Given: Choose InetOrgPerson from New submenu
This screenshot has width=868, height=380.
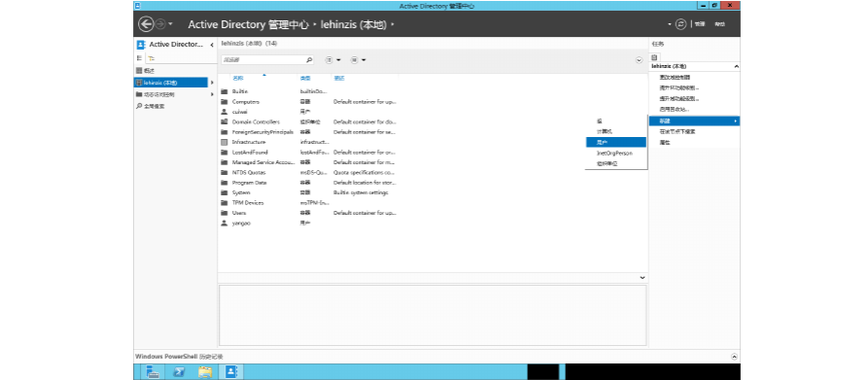Looking at the screenshot, I should pos(615,154).
